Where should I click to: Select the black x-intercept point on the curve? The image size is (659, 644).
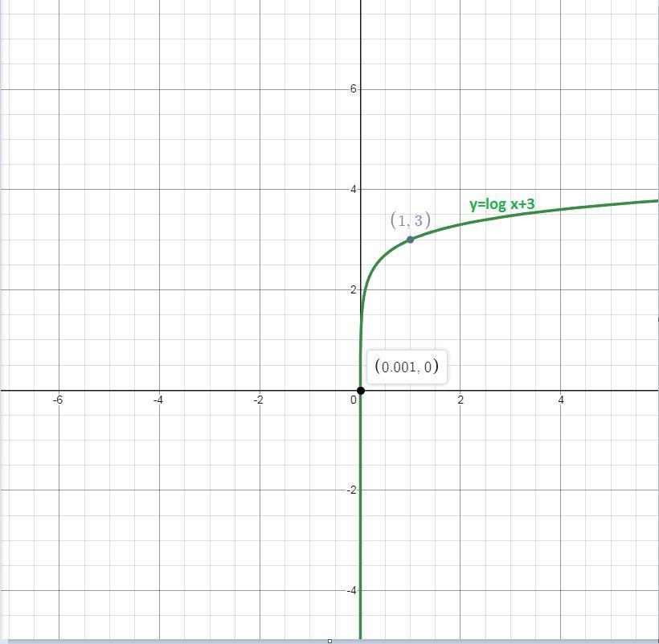360,391
